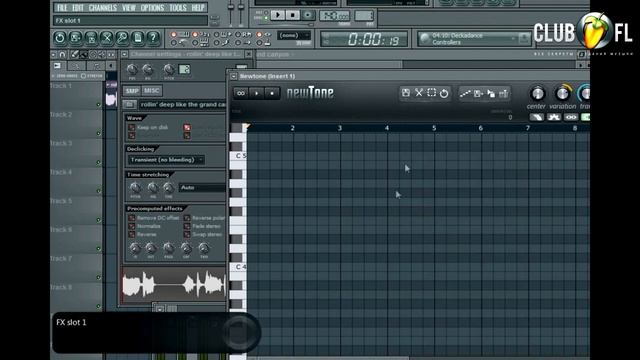Stop playback in main transport bar
Viewport: 640px width, 360px height.
pos(293,15)
